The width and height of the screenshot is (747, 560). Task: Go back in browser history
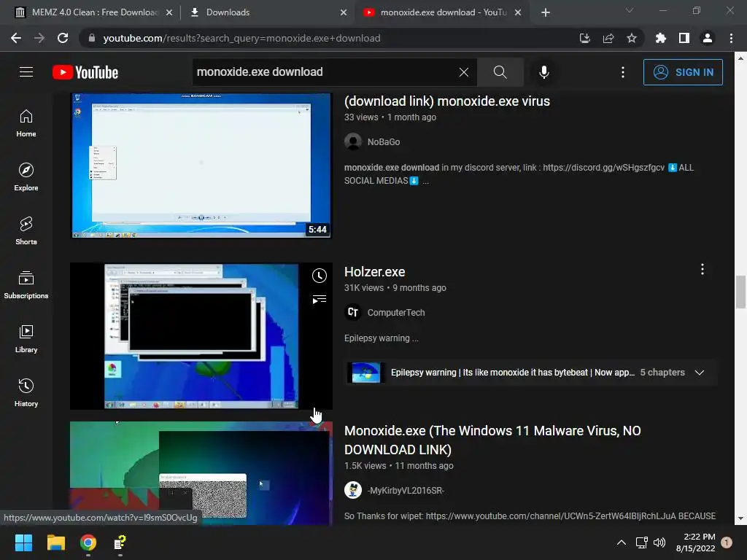pos(16,38)
